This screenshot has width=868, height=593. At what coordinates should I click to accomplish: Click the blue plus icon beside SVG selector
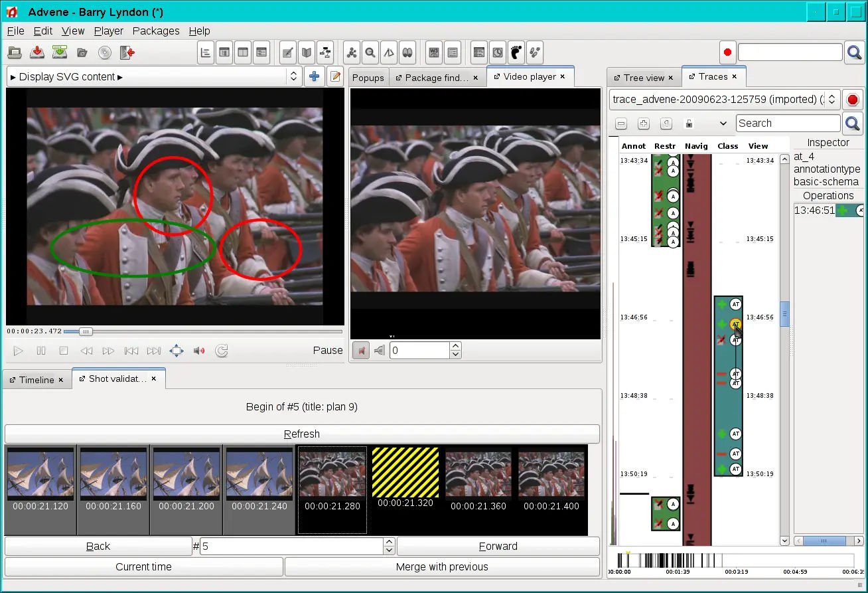tap(315, 76)
